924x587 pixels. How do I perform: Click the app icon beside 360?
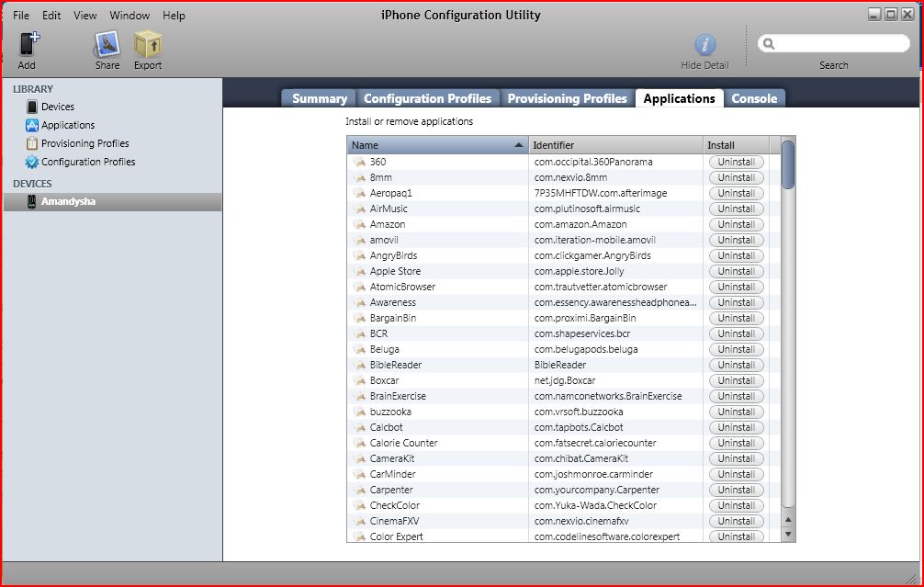[x=360, y=162]
